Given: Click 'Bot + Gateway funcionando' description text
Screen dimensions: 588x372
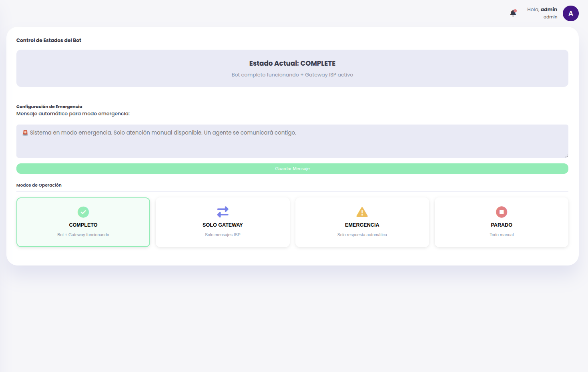Looking at the screenshot, I should [x=83, y=235].
